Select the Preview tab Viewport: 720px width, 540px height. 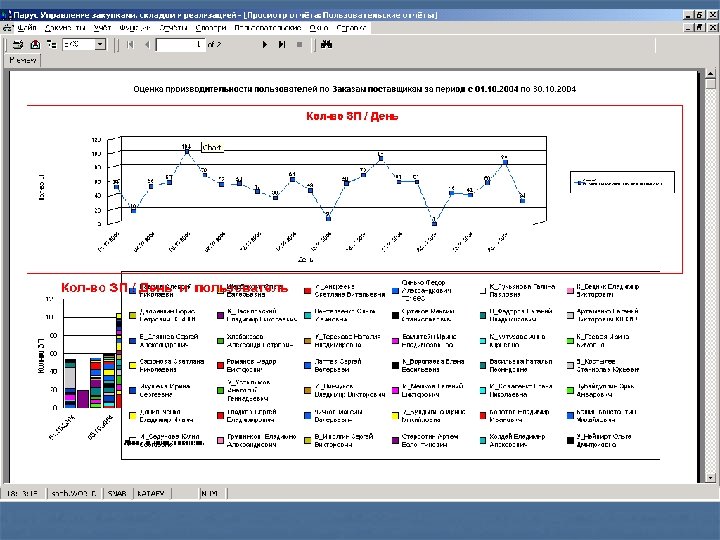23,60
